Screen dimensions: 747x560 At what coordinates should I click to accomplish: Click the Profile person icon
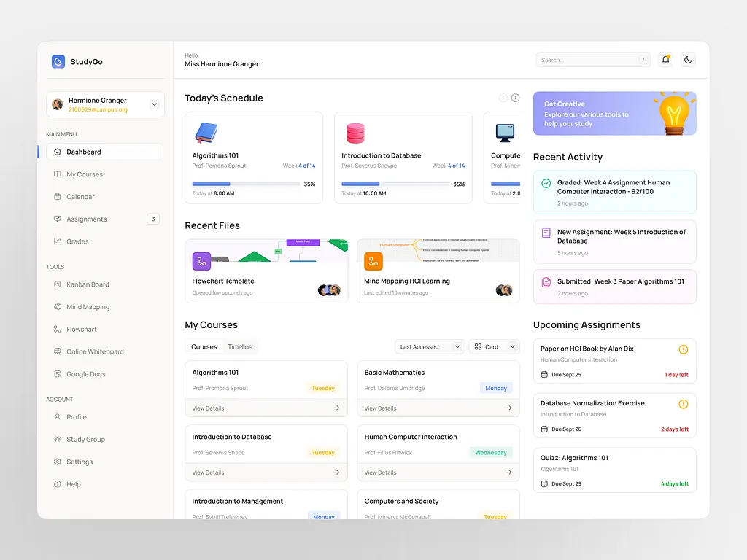(57, 416)
